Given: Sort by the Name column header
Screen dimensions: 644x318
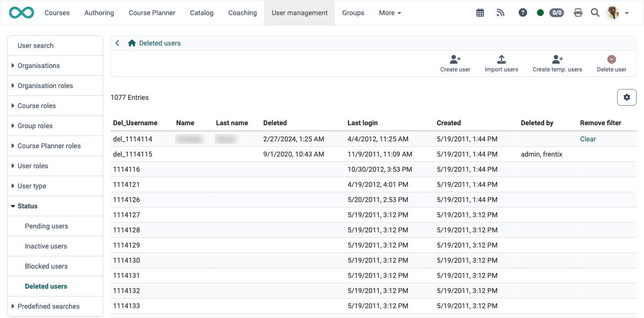Looking at the screenshot, I should (185, 123).
